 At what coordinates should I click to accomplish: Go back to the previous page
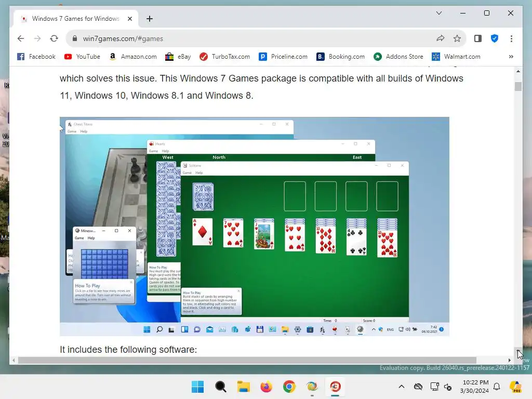(x=21, y=38)
